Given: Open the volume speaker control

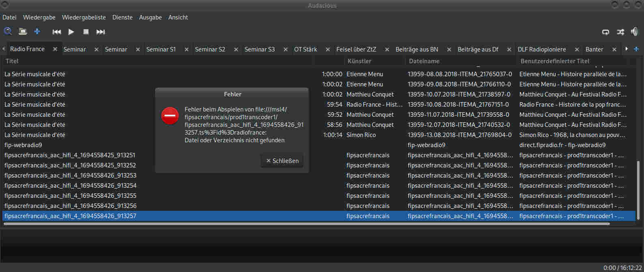Looking at the screenshot, I should point(635,32).
